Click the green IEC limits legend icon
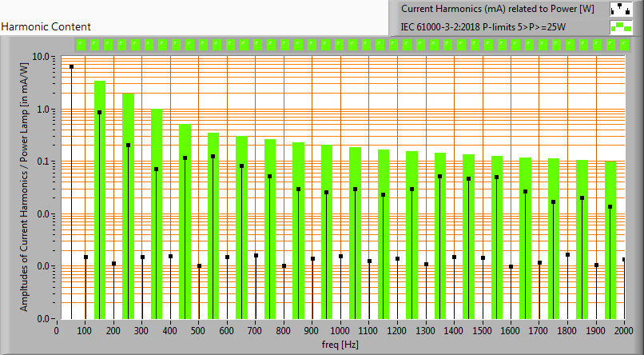This screenshot has height=355, width=644. [x=620, y=26]
